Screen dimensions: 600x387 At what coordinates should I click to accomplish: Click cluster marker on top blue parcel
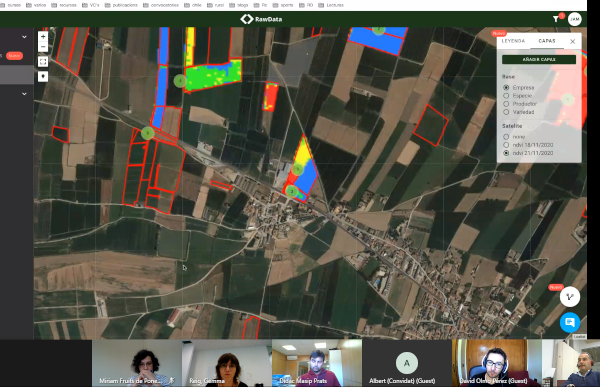(378, 30)
